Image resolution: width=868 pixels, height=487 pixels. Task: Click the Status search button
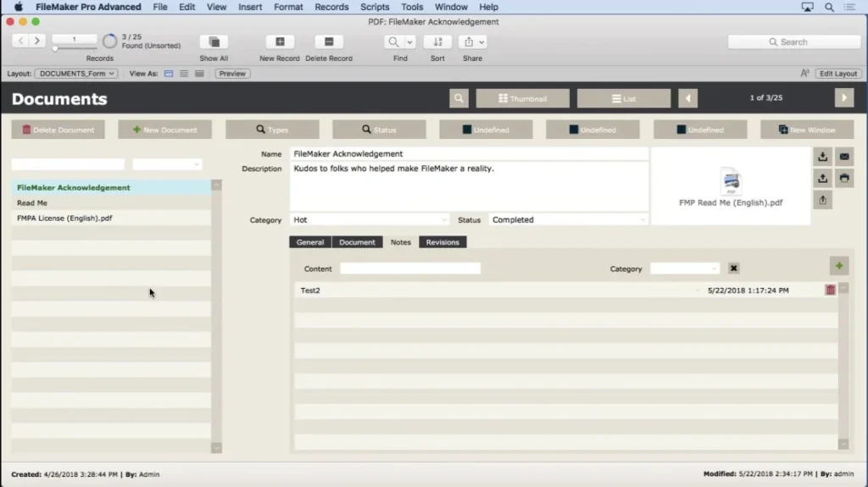379,130
